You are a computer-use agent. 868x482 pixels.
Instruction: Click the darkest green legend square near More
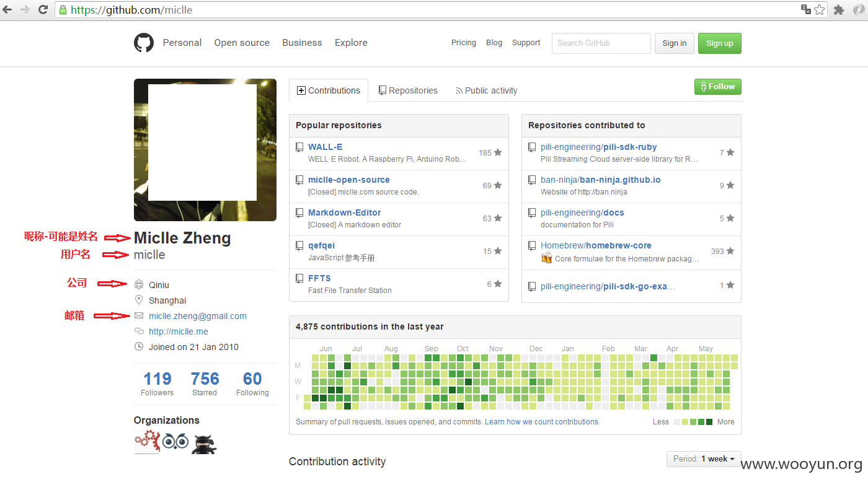(x=709, y=422)
